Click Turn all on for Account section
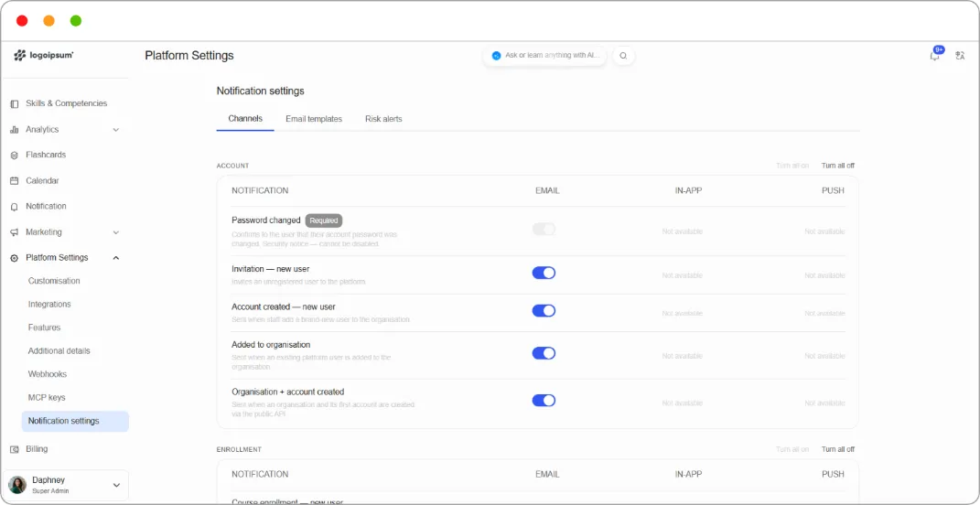 (792, 166)
